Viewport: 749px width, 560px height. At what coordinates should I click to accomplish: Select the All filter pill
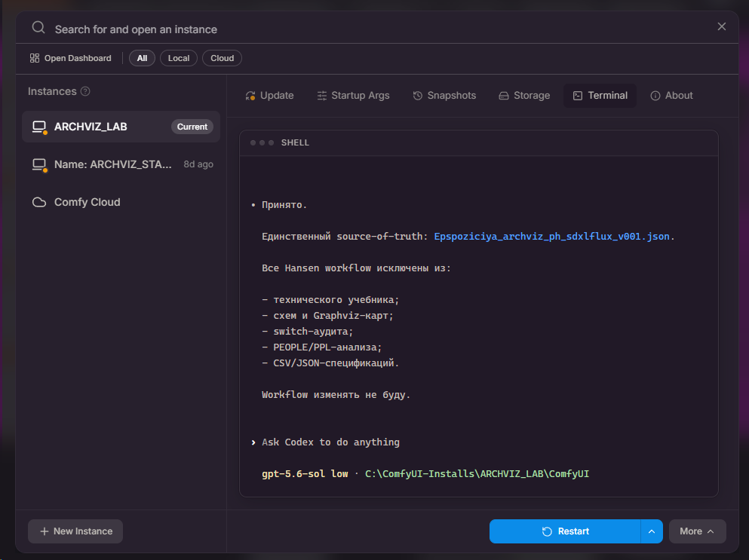pos(142,58)
